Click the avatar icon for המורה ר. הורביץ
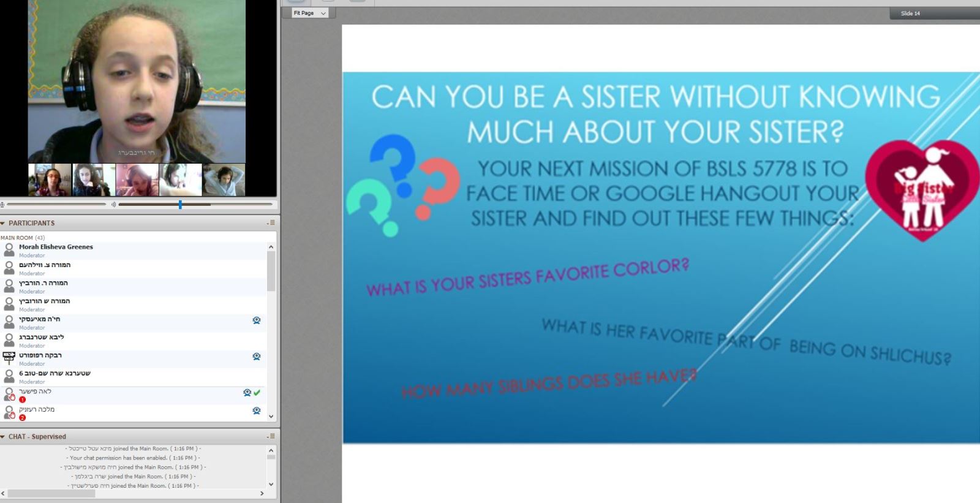980x503 pixels. point(9,286)
